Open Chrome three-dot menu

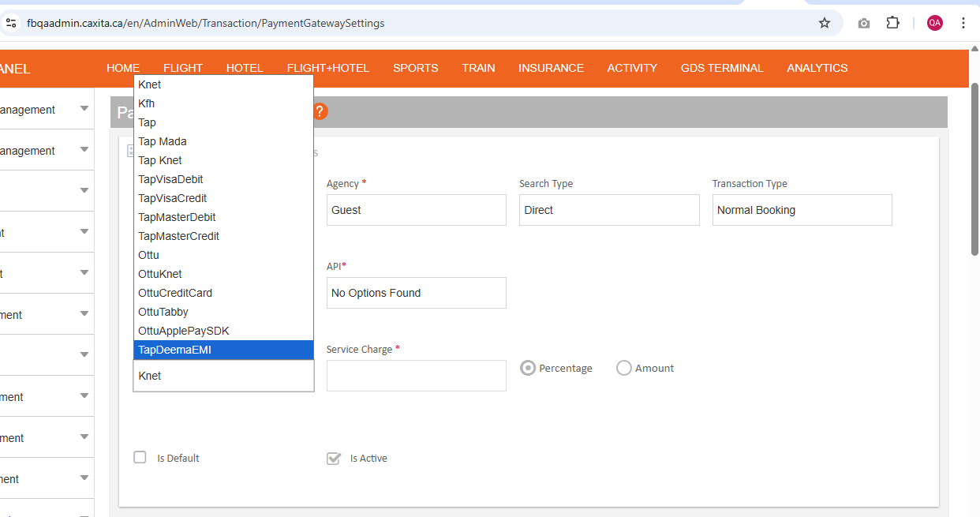(x=963, y=23)
